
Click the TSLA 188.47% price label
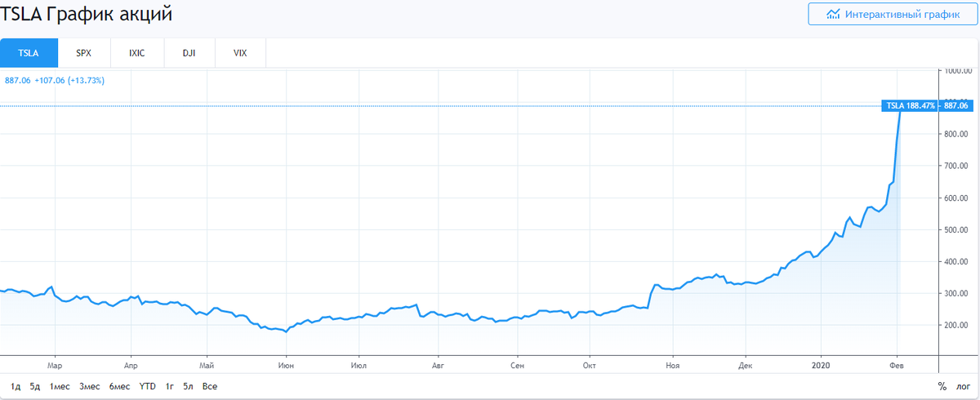coord(910,106)
